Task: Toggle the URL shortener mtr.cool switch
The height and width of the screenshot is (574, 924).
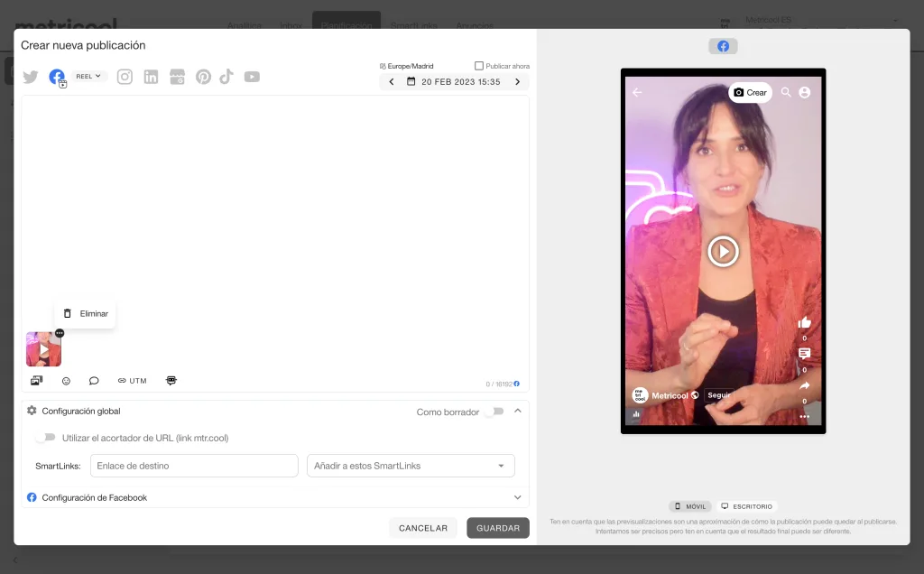Action: click(45, 438)
